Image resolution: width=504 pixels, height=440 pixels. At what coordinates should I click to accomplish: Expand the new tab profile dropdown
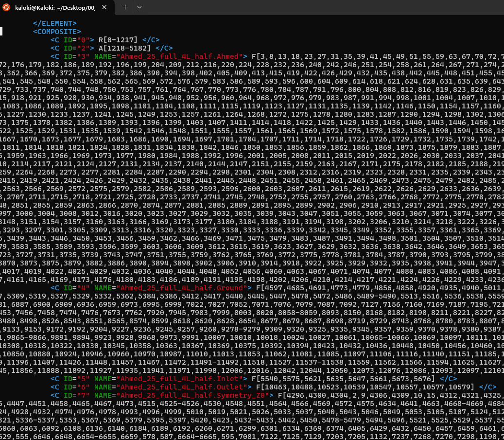click(139, 7)
